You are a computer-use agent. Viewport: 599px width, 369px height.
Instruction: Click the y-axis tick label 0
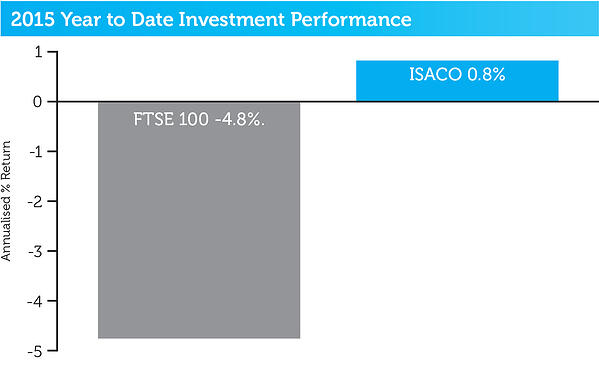tap(37, 102)
